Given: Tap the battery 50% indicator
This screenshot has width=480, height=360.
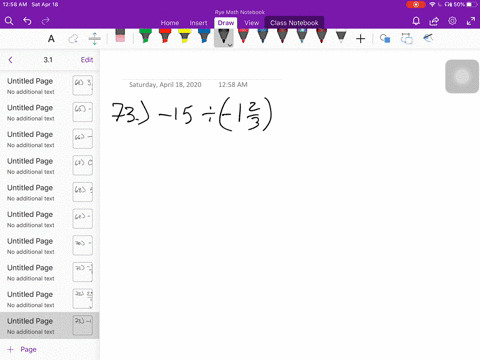Looking at the screenshot, I should (x=465, y=4).
